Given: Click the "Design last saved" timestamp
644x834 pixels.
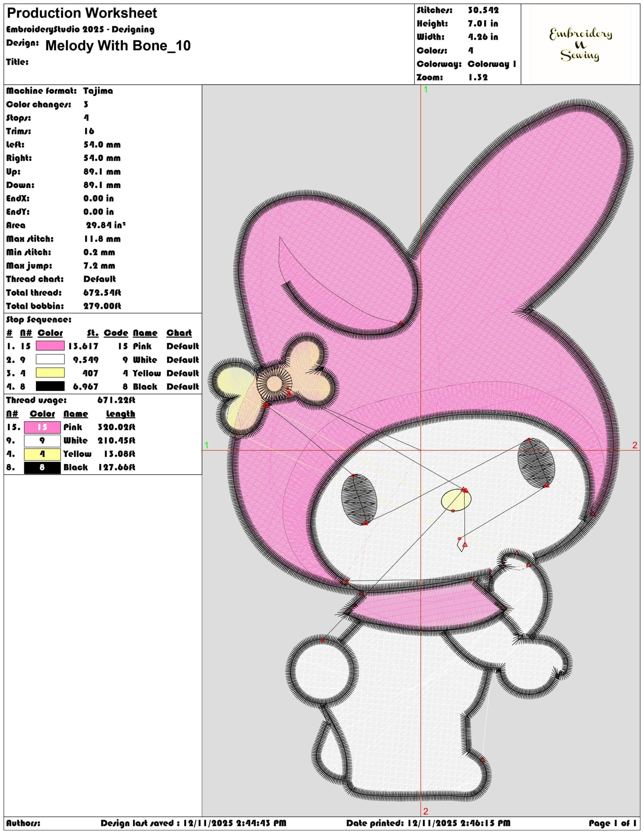Looking at the screenshot, I should click(193, 823).
